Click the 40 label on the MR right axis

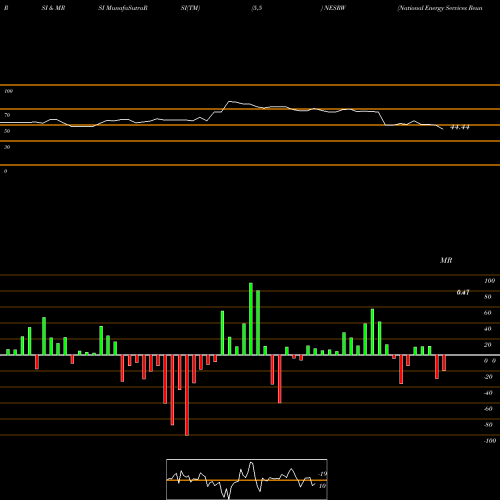pos(488,329)
